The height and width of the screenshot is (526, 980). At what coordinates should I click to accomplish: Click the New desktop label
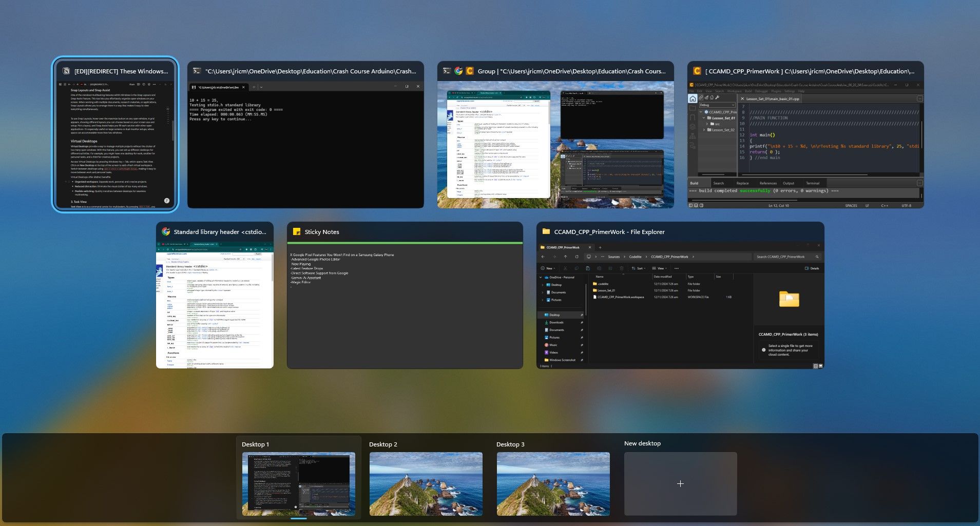coord(642,443)
